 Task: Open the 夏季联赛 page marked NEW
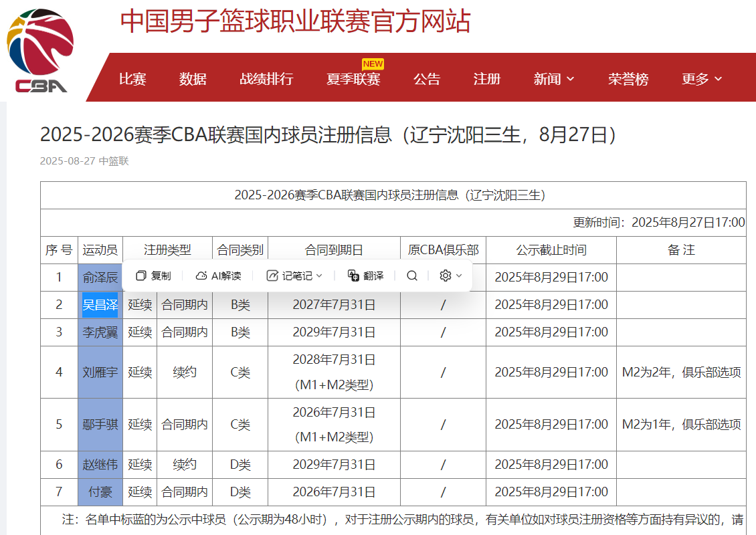(353, 78)
